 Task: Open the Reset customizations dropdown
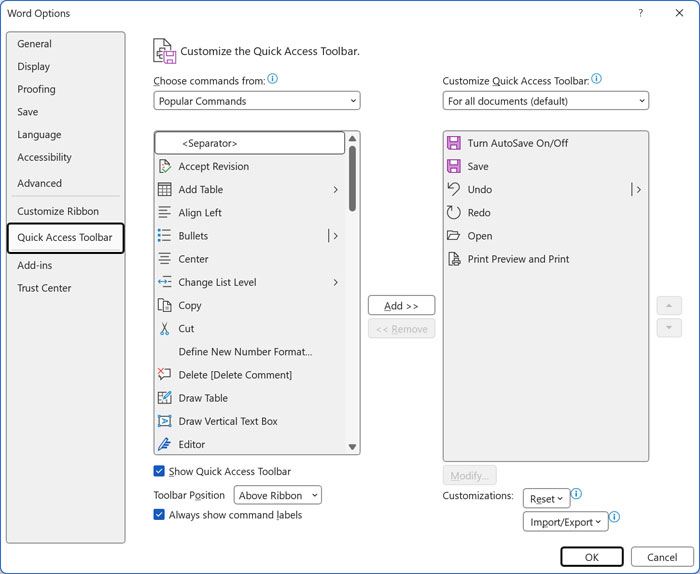[546, 499]
